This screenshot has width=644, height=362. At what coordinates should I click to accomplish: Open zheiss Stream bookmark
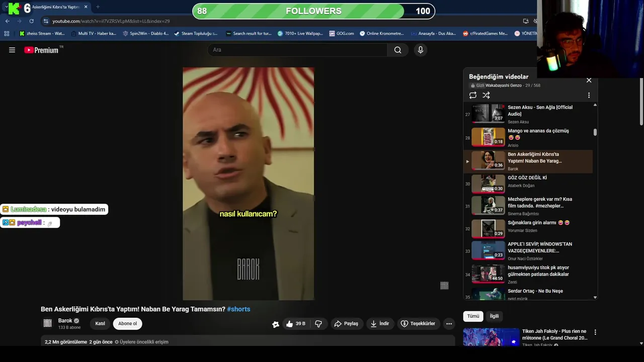click(42, 34)
